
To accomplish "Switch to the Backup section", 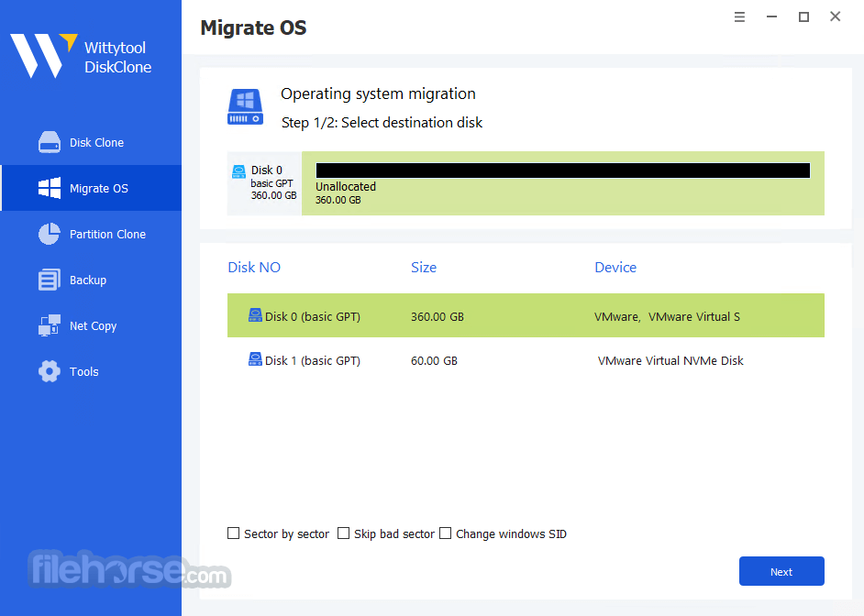I will tap(91, 280).
